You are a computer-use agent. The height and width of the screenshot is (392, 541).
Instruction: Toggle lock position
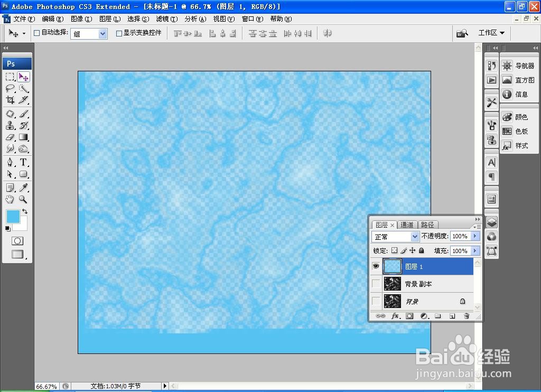point(412,250)
